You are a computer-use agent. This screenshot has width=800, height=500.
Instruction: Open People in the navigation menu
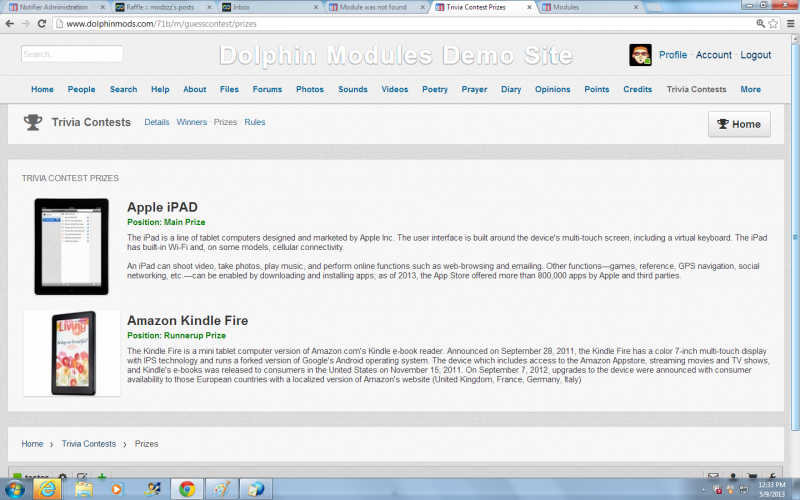[82, 89]
